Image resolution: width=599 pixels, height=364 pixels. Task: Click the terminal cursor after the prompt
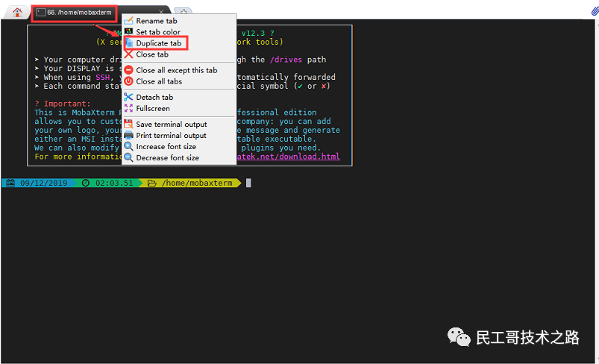click(x=248, y=183)
